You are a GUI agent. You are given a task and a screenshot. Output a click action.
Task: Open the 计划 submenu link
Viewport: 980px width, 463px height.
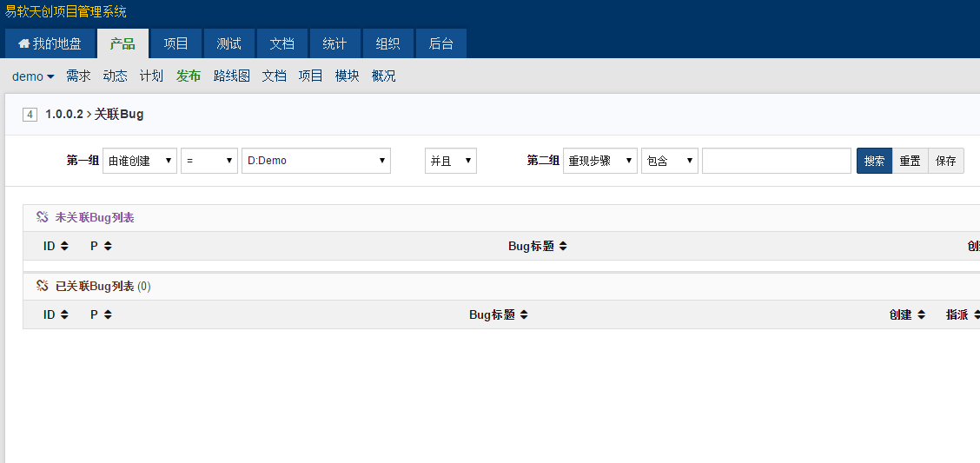coord(151,76)
